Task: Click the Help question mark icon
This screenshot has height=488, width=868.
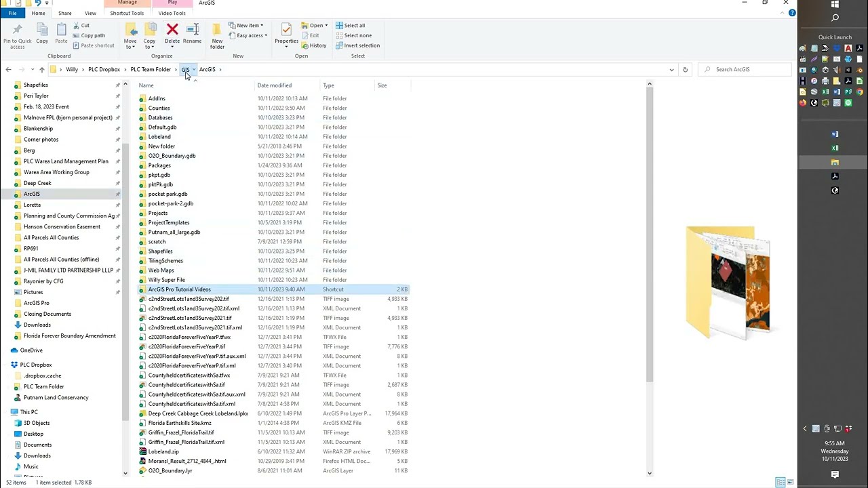Action: point(791,13)
